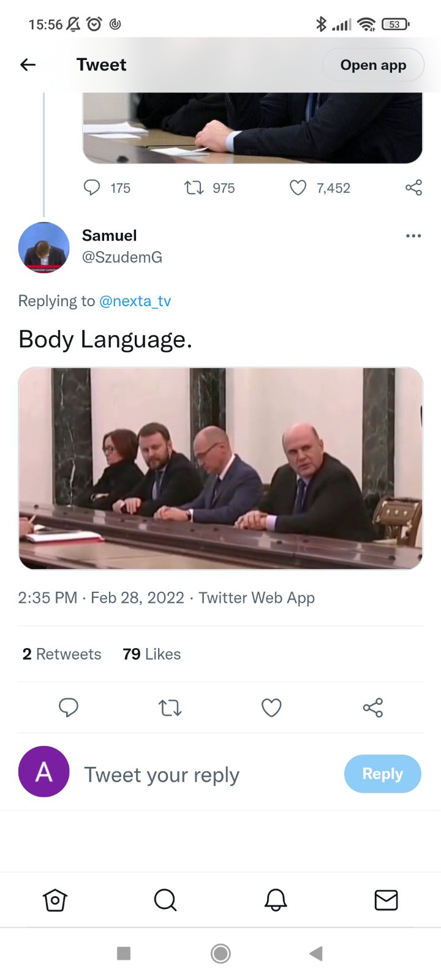Follow the @nexta_tv mention link

(x=135, y=301)
